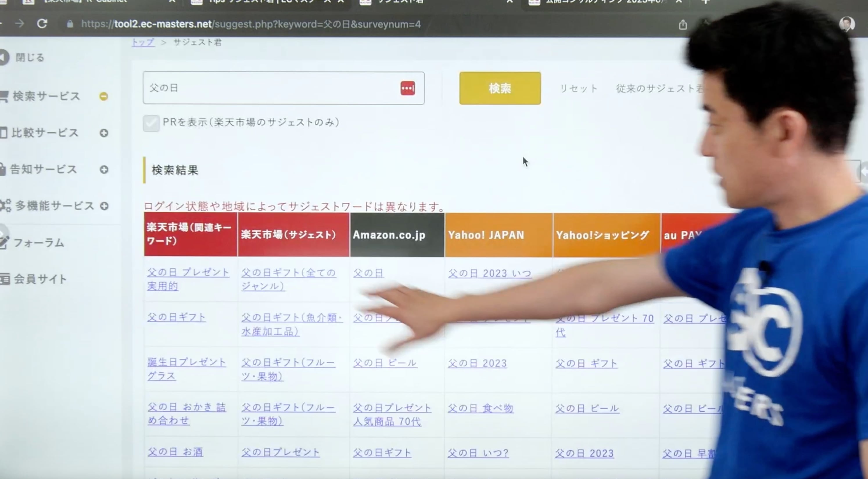This screenshot has width=868, height=479.
Task: Open 父の日ギフト in the 関連キーワード column
Action: click(x=176, y=317)
